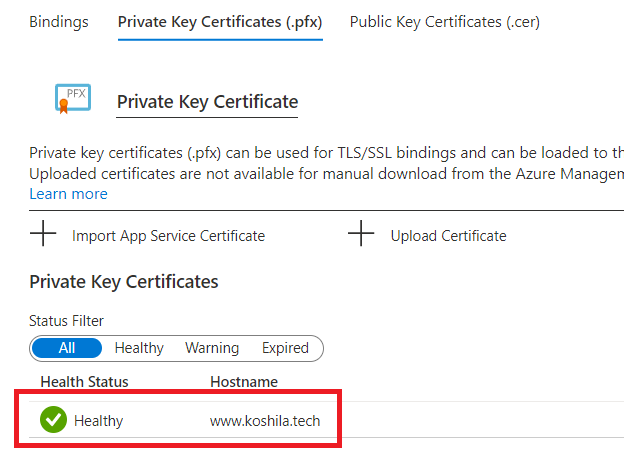624x462 pixels.
Task: Filter certificates by Healthy status
Action: (x=139, y=348)
